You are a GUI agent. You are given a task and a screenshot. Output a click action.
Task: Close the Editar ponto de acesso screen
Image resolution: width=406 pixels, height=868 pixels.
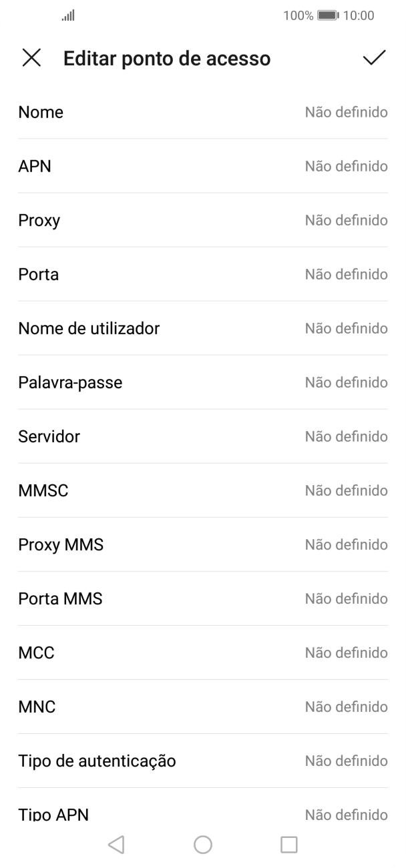(x=31, y=59)
